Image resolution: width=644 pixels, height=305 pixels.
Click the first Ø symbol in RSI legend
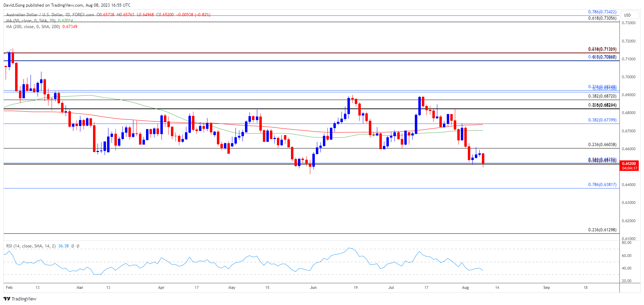pyautogui.click(x=73, y=246)
